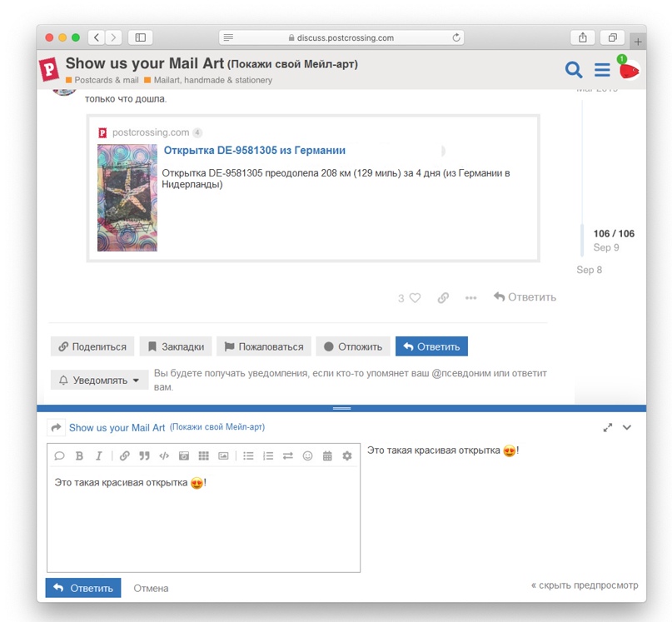This screenshot has height=622, width=672.
Task: Hide preview via скрыть предпросмотр
Action: coord(585,585)
